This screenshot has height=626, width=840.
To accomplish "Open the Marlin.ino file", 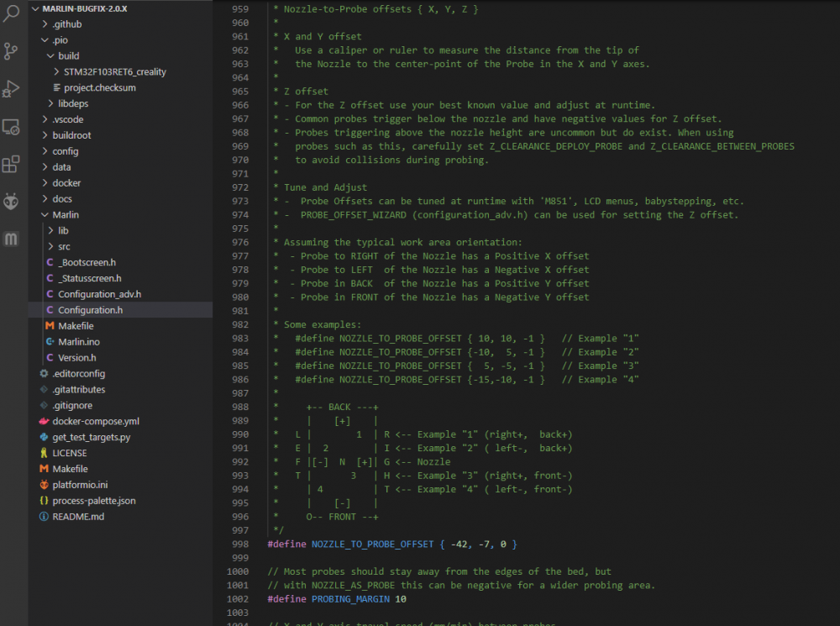I will [x=81, y=341].
